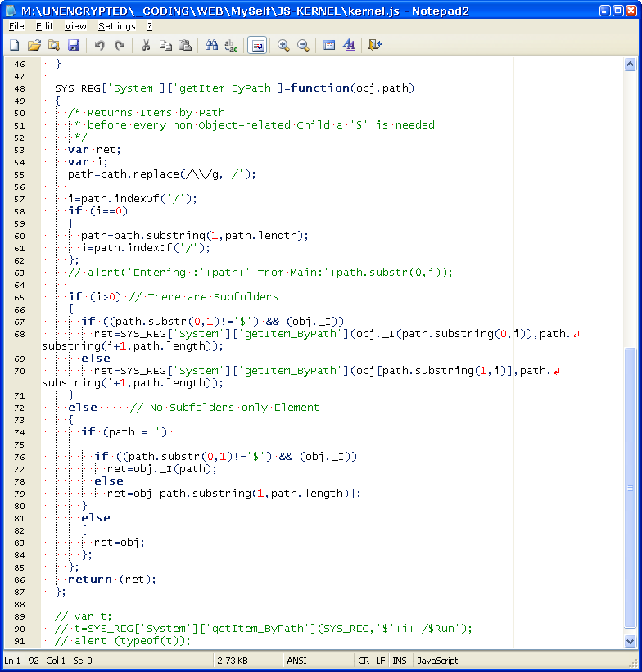Exit Notepad2 using the door icon
This screenshot has height=672, width=642.
click(x=375, y=45)
